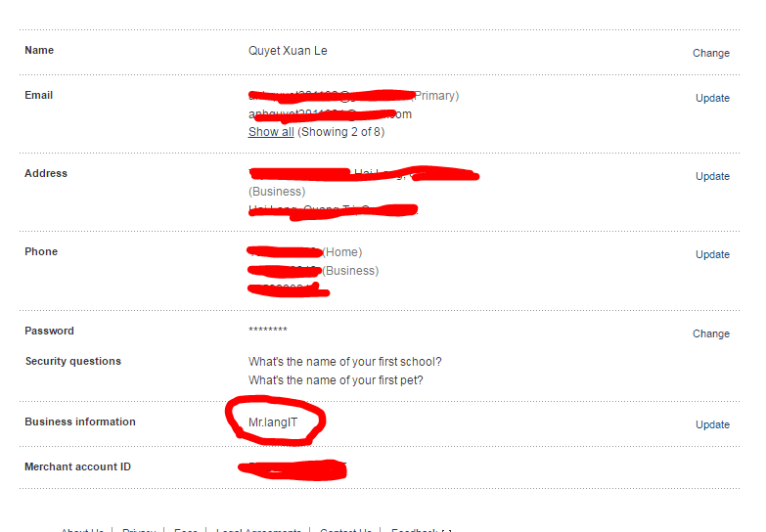Open Show all email addresses link
Viewport: 766px width, 532px height.
tap(271, 132)
